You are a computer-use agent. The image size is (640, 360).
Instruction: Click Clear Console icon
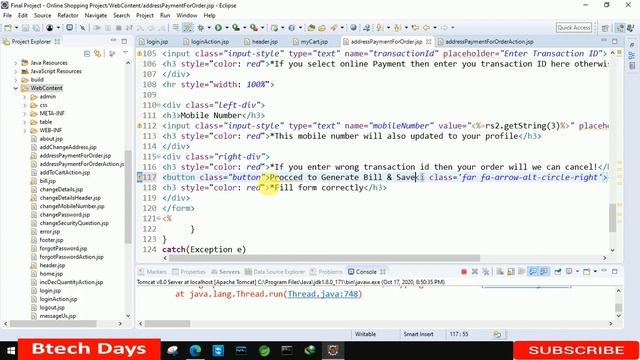point(500,271)
